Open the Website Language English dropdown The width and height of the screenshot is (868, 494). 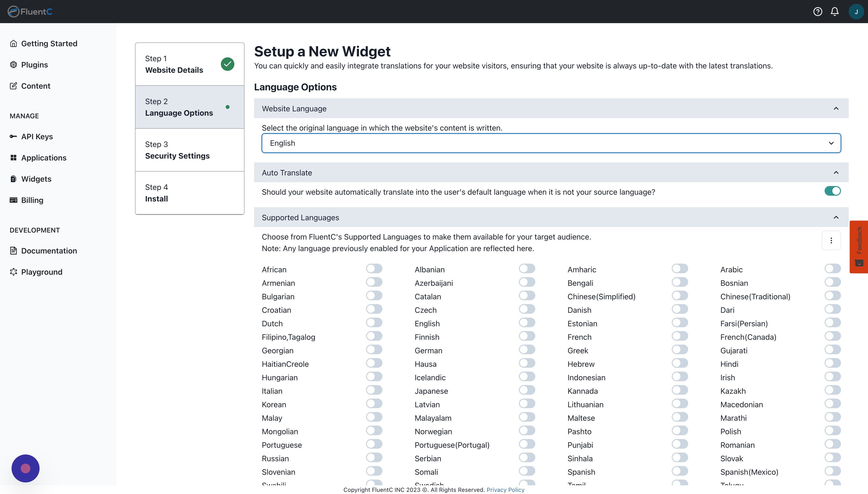click(551, 143)
